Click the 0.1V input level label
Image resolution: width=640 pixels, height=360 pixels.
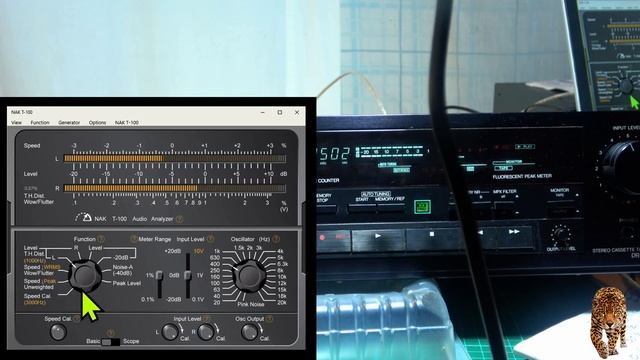coord(198,300)
